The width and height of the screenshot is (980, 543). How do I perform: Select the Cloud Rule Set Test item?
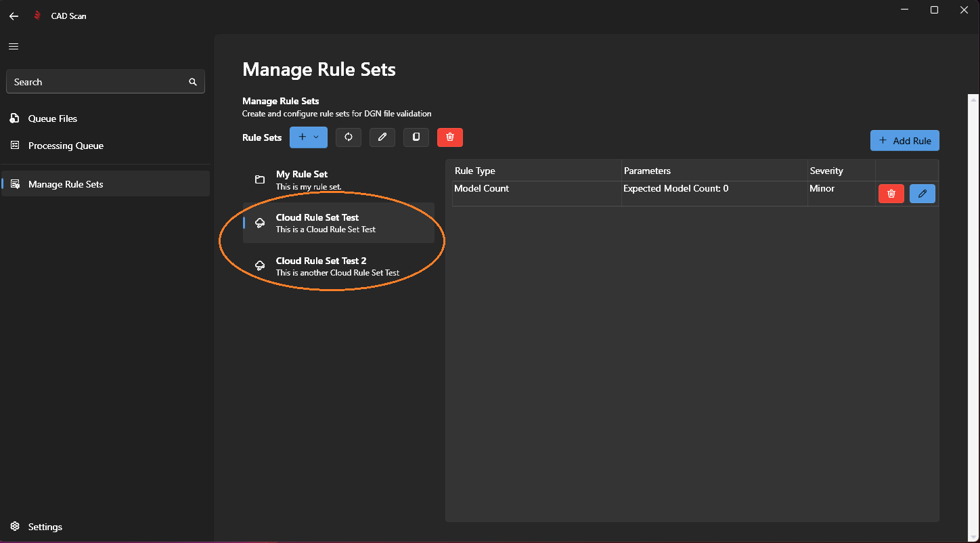point(338,223)
